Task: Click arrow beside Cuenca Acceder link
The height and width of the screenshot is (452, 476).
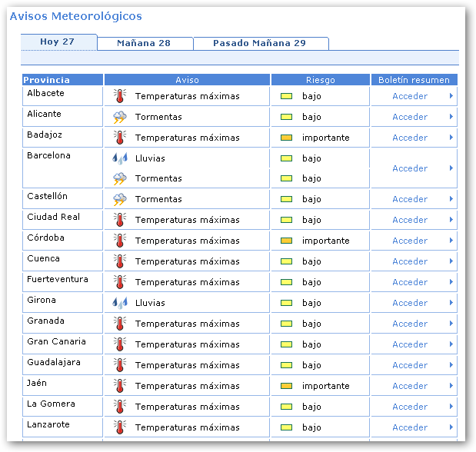Action: point(451,261)
